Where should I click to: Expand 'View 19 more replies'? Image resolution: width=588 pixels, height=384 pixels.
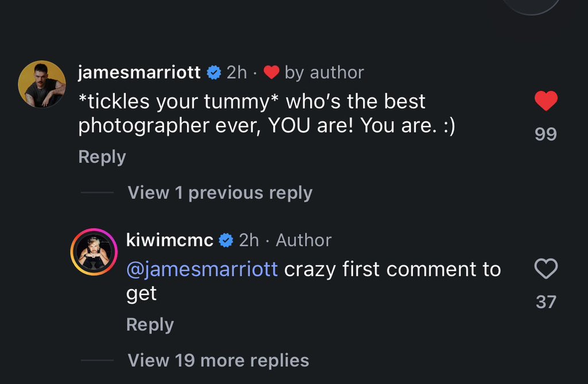(x=218, y=360)
